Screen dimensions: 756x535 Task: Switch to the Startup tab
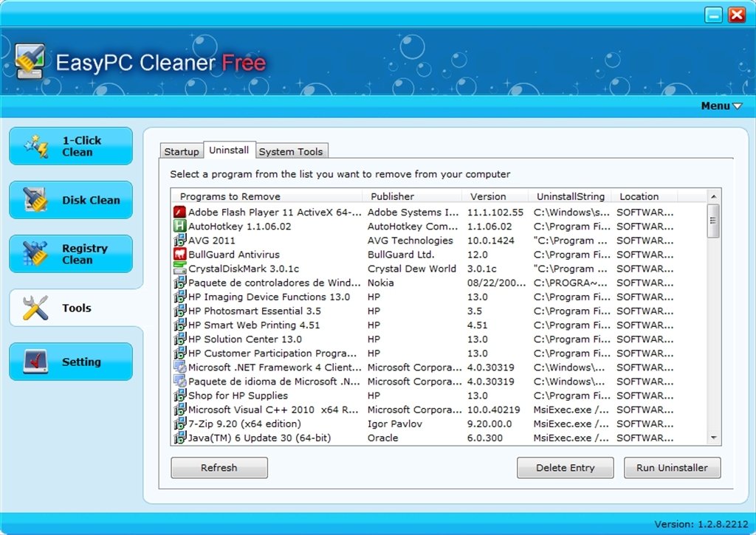pos(182,151)
